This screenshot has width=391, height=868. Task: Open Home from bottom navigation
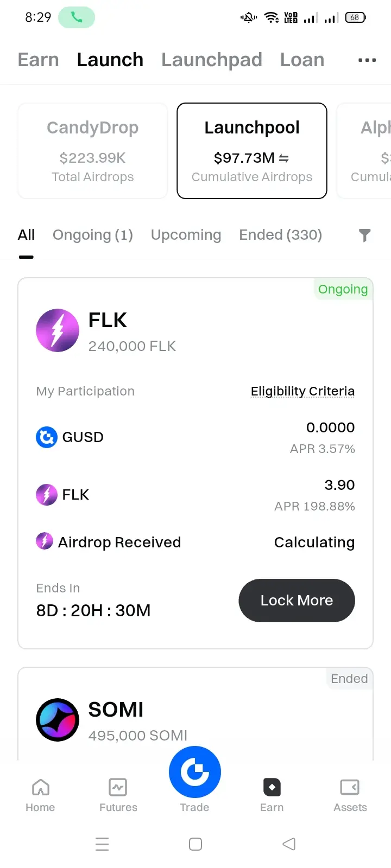(x=40, y=795)
